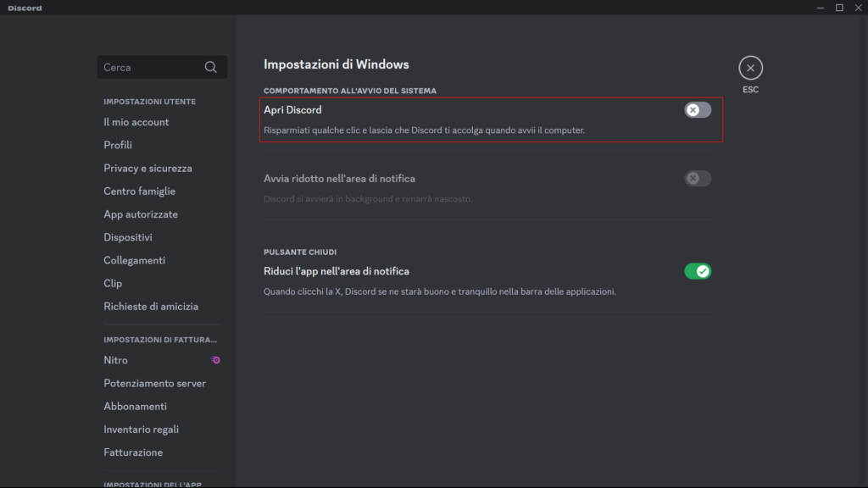Maximize the Discord window

839,8
